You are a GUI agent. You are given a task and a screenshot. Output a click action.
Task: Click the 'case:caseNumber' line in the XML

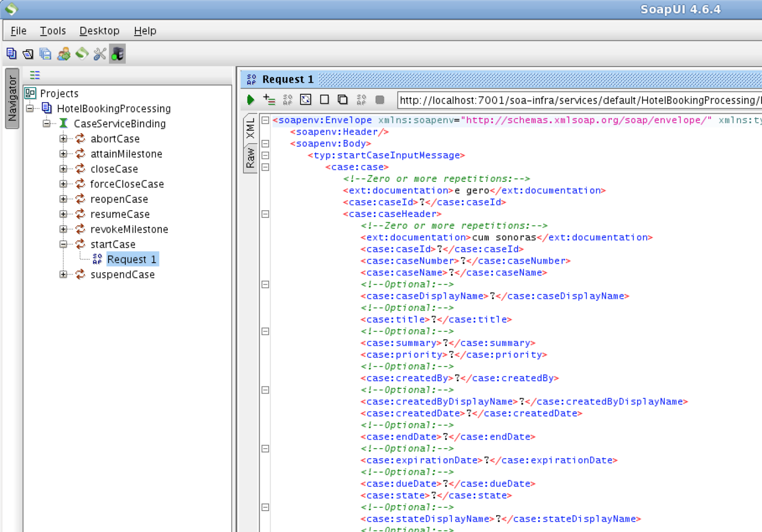click(x=465, y=261)
